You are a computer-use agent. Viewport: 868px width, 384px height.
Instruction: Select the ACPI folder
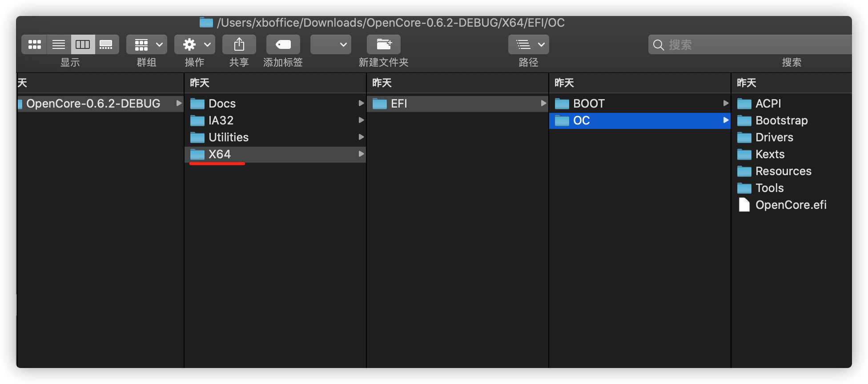792,104
